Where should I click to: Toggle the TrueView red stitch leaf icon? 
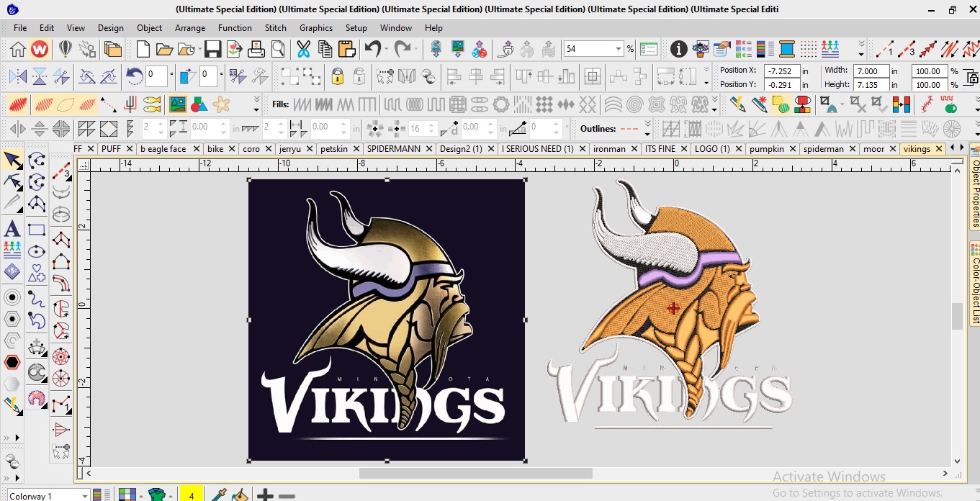pyautogui.click(x=18, y=104)
